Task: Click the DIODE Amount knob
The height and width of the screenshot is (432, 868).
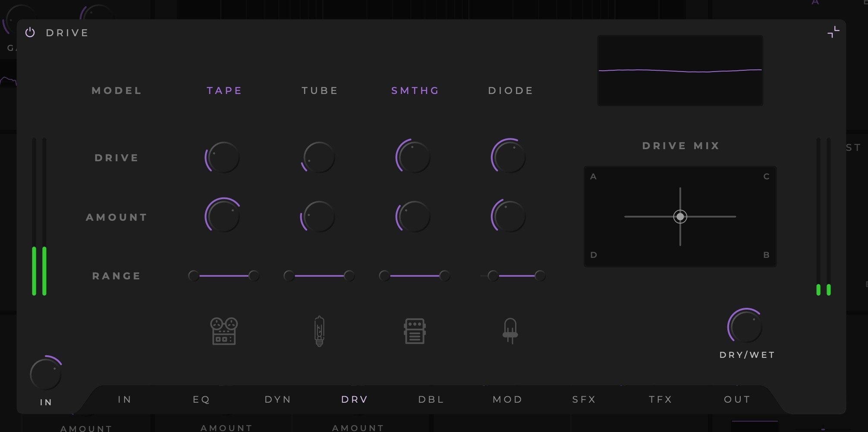Action: point(509,216)
